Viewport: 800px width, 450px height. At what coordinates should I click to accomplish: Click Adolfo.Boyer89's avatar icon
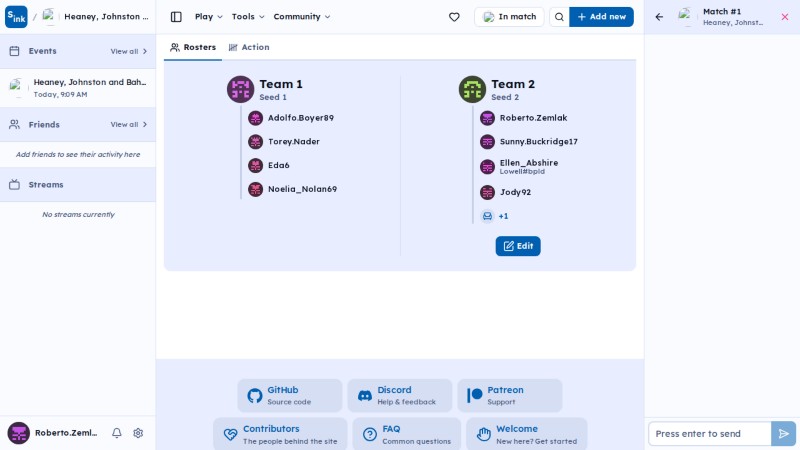tap(256, 118)
